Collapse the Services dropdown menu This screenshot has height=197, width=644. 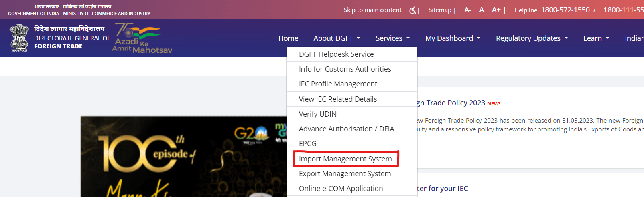(392, 38)
